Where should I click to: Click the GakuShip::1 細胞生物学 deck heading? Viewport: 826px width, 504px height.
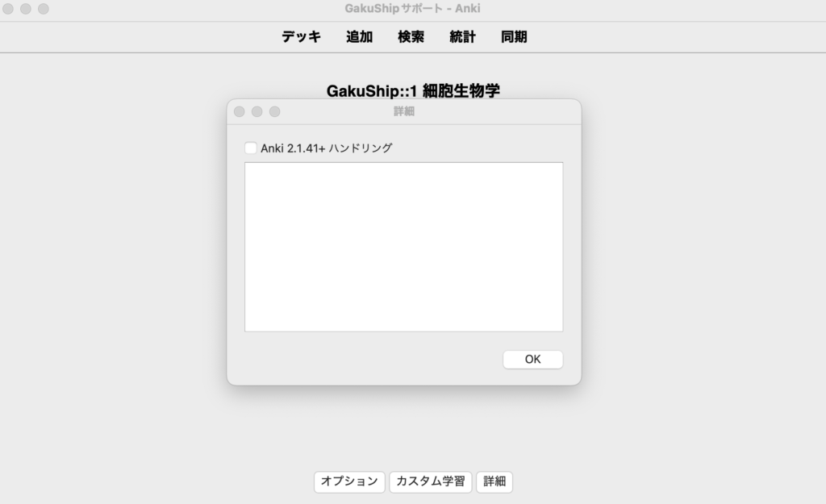(412, 90)
